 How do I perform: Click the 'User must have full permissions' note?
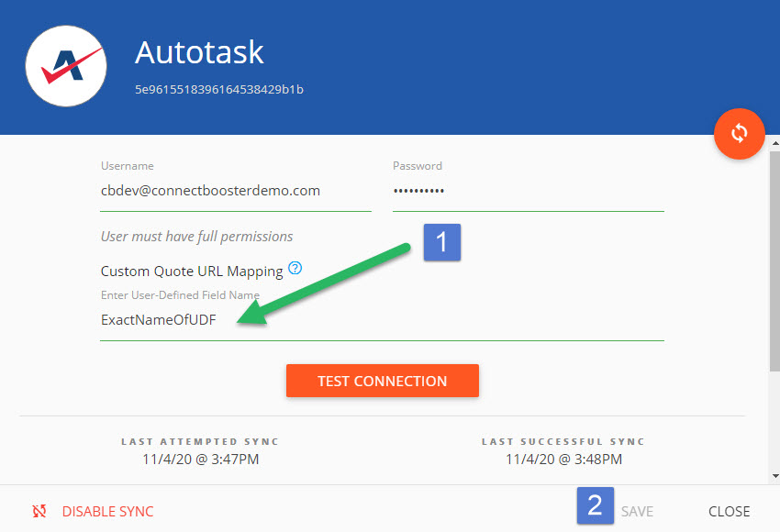197,237
